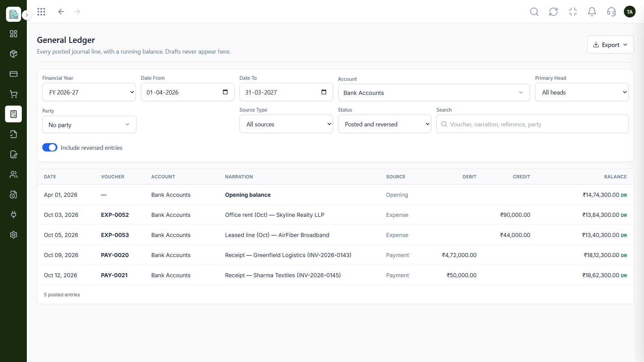Image resolution: width=644 pixels, height=362 pixels.
Task: Open the Account Bank Accounts dropdown
Action: (x=434, y=93)
